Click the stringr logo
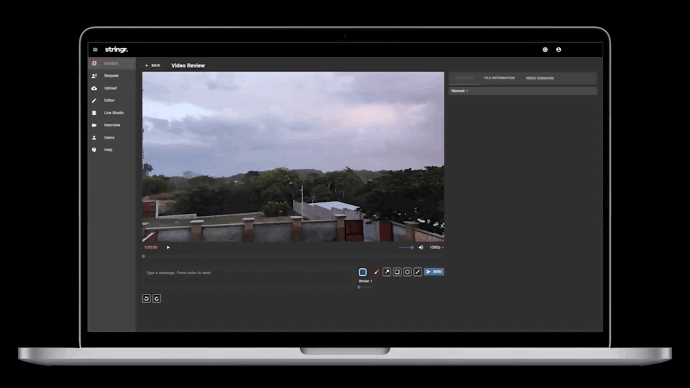This screenshot has width=690, height=388. pos(116,50)
